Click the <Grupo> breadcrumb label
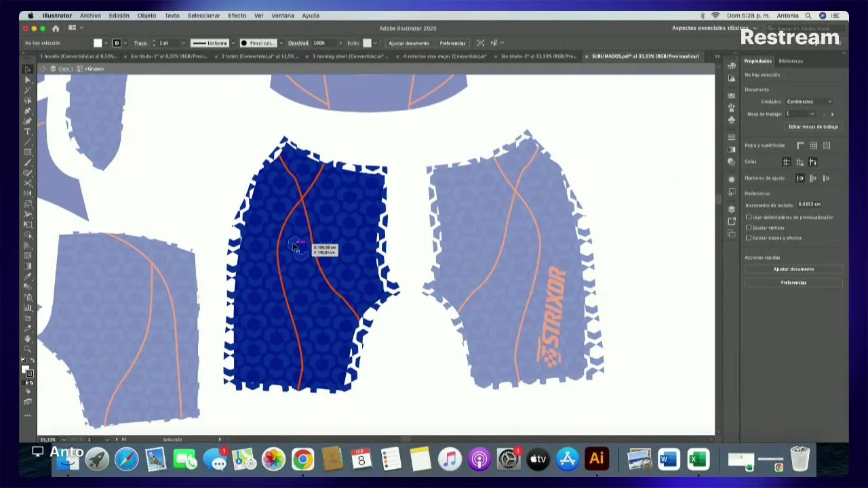Screen dimensions: 868x488 point(95,68)
